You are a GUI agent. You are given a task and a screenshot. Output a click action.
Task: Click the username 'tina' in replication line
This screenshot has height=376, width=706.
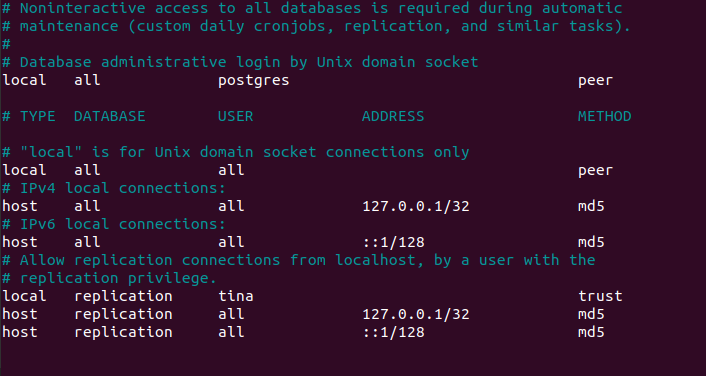coord(235,296)
